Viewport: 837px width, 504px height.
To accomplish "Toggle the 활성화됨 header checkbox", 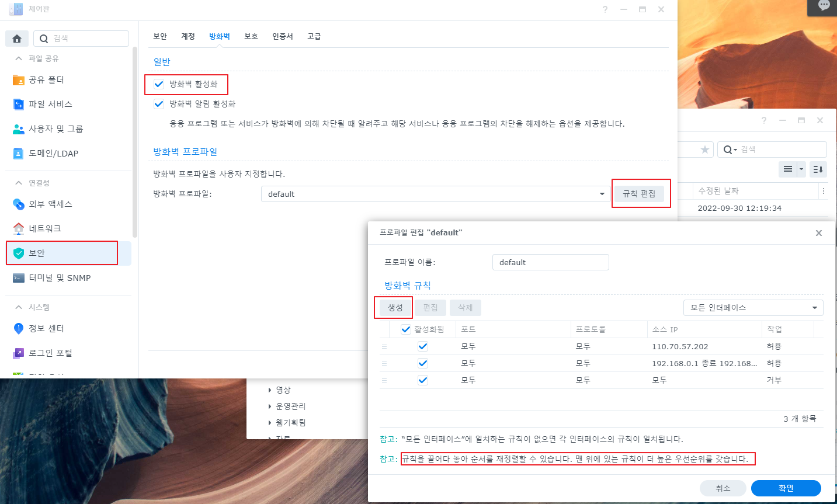I will 406,329.
